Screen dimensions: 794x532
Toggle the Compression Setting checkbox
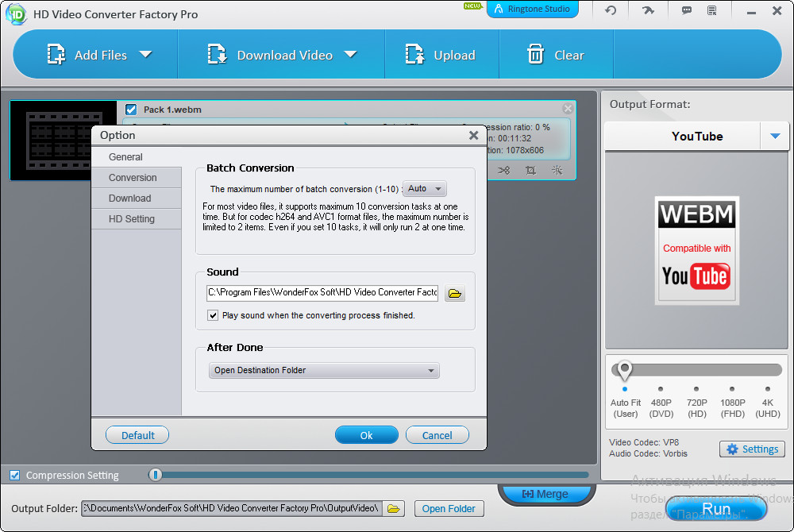click(15, 476)
